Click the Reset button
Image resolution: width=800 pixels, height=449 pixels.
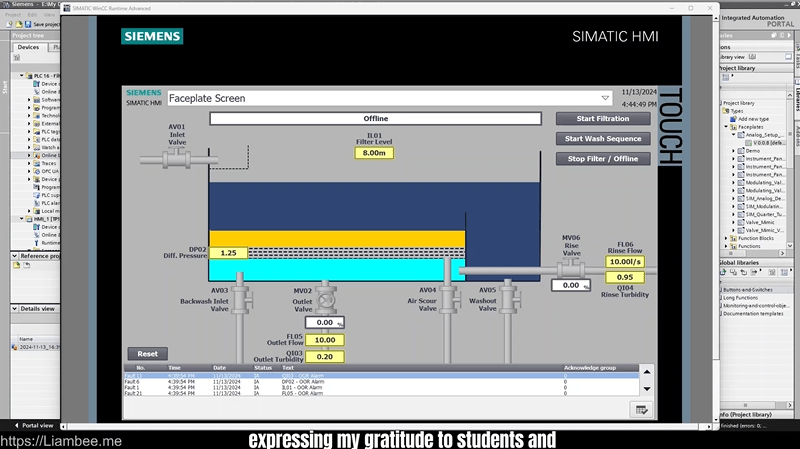pos(147,354)
